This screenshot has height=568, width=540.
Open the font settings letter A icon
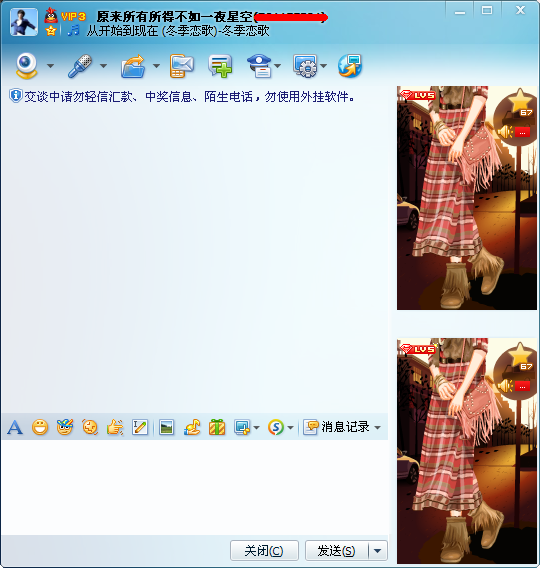[x=15, y=427]
